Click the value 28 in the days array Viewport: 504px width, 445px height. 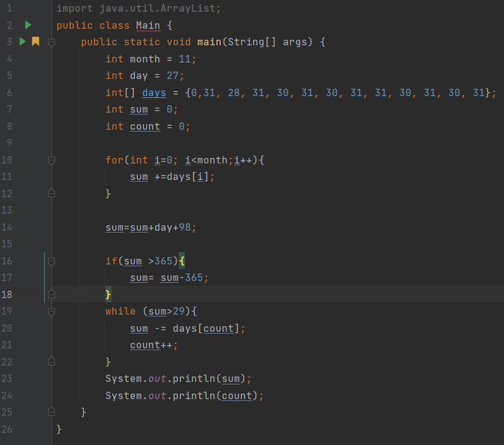234,93
